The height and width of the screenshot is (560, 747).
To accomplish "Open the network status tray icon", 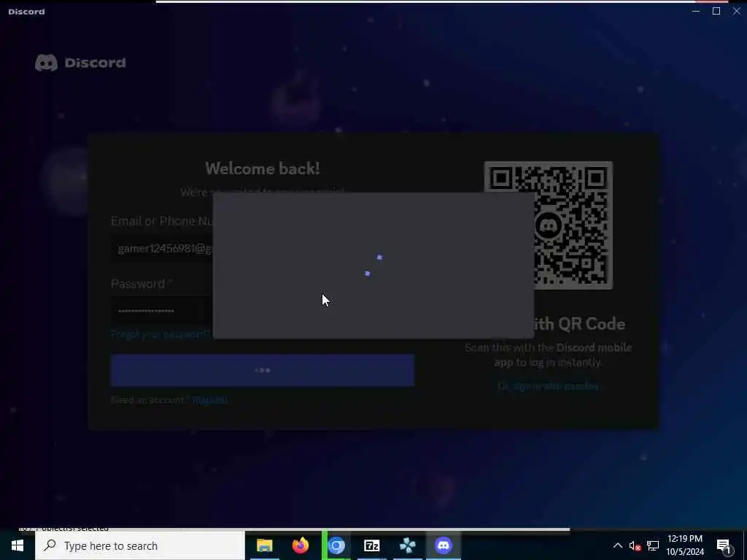I will (x=653, y=545).
